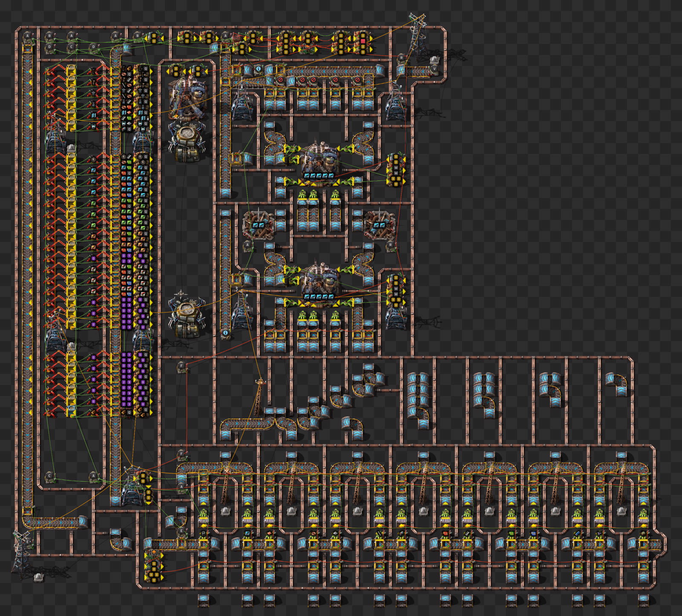Select the constant combinator labeled C in the top-left group
Viewport: 682px width, 616px height.
(x=72, y=47)
